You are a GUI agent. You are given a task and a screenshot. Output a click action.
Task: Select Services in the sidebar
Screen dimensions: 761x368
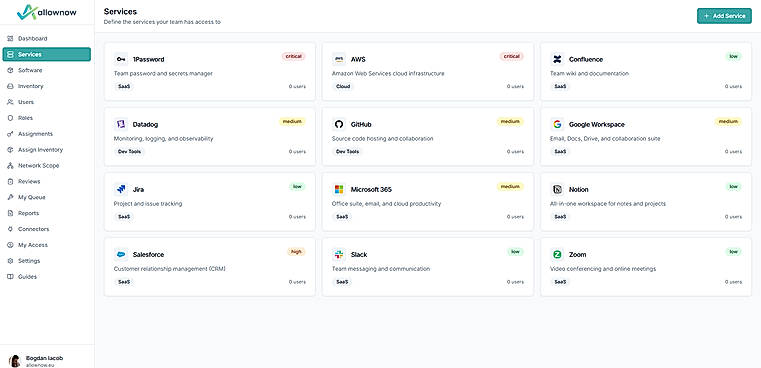click(47, 54)
